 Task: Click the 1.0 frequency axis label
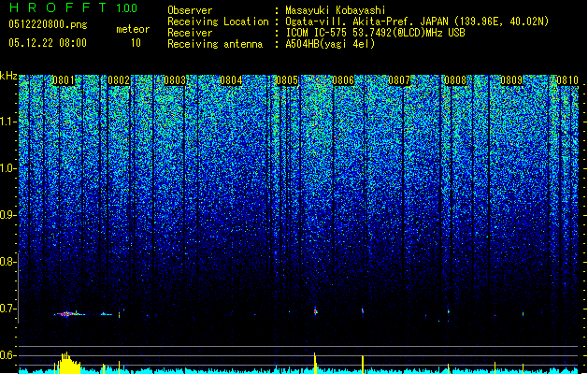point(7,169)
